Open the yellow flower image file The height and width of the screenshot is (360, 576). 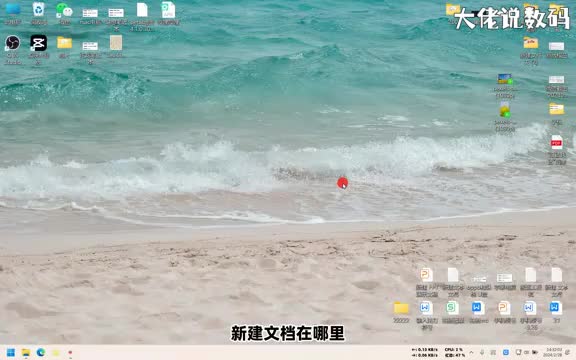505,110
